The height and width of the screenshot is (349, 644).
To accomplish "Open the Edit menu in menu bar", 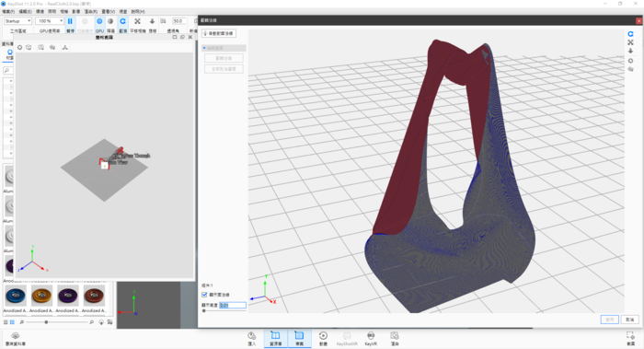I will 25,11.
